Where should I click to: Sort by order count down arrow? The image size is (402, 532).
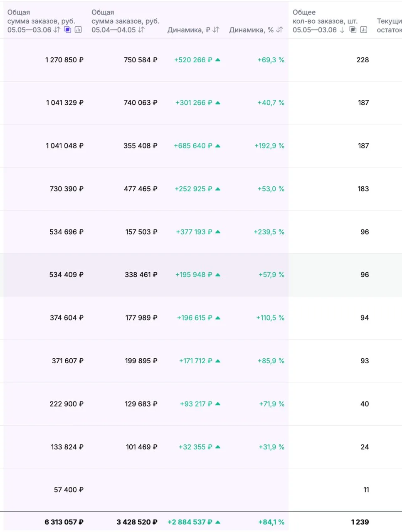pos(342,30)
